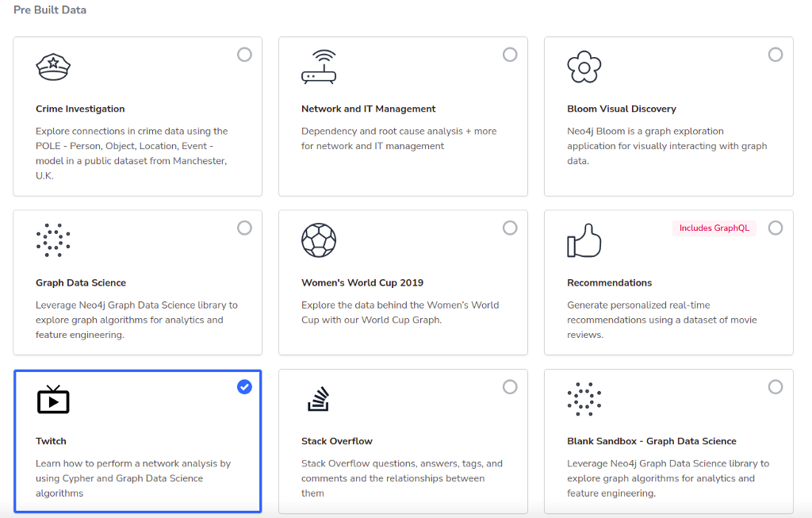Screen dimensions: 812x518
Task: Click the dotted Blank Sandbox icon
Action: click(584, 399)
